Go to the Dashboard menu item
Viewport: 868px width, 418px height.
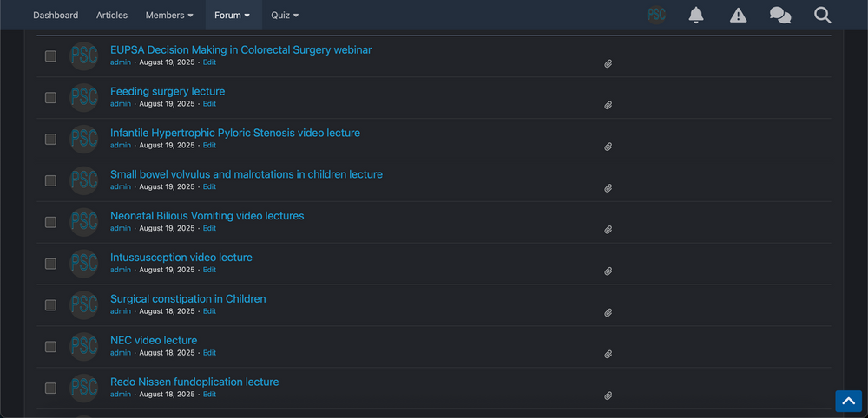click(56, 15)
